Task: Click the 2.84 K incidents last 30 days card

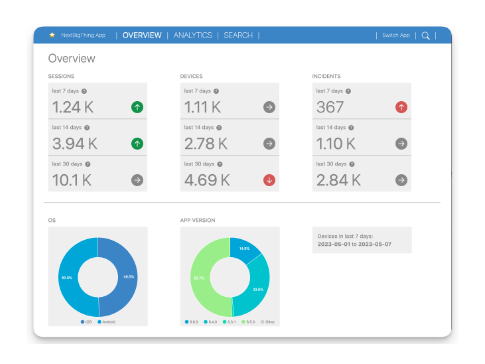Action: click(362, 174)
